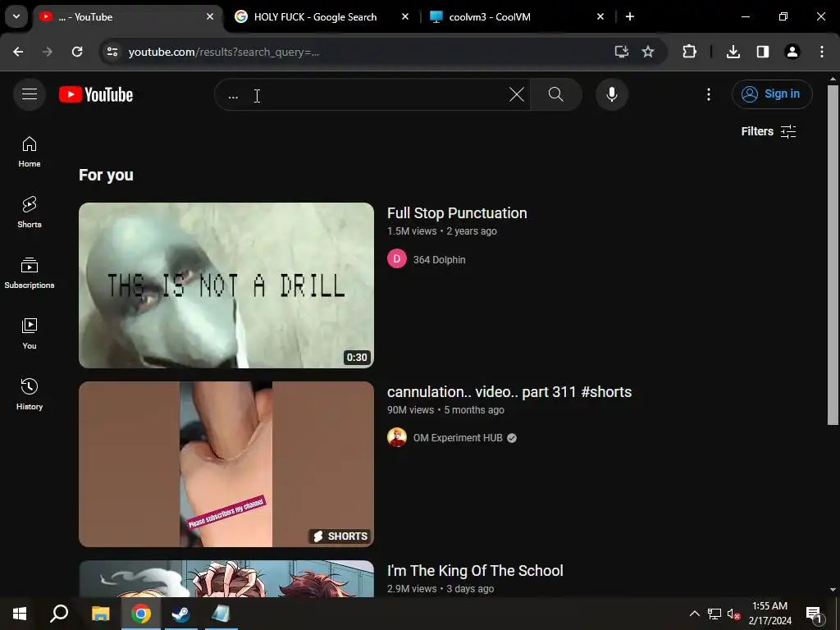840x630 pixels.
Task: Reload the page in Chrome
Action: coord(77,52)
